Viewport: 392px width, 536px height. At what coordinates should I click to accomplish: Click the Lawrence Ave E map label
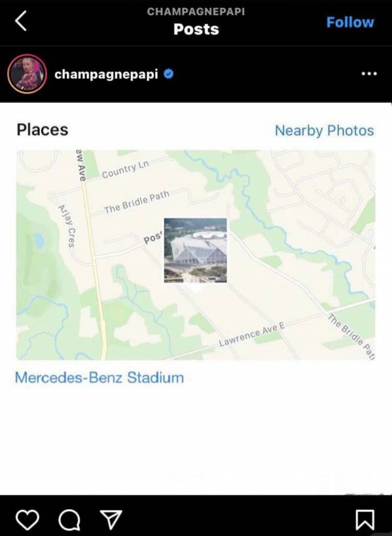(252, 334)
